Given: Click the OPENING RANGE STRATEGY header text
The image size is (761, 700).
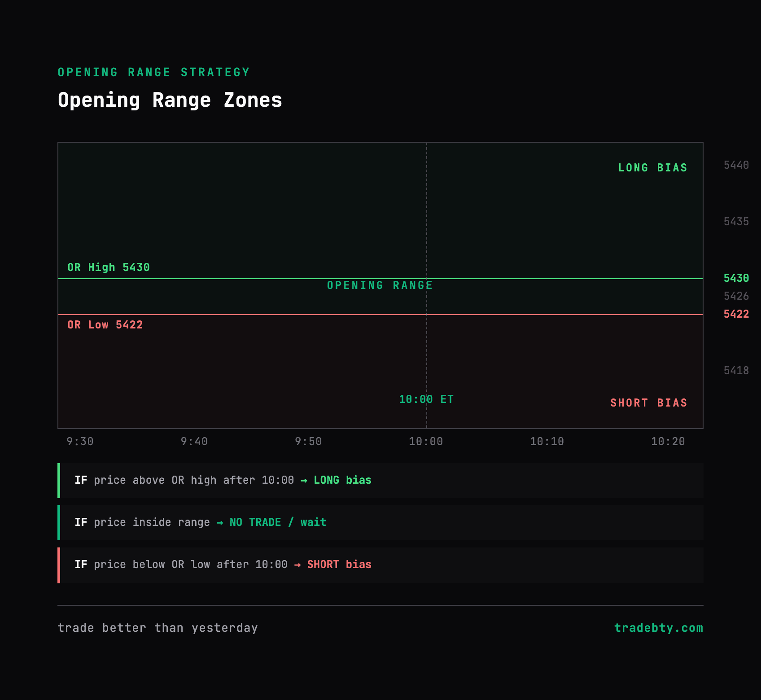Looking at the screenshot, I should (x=153, y=72).
